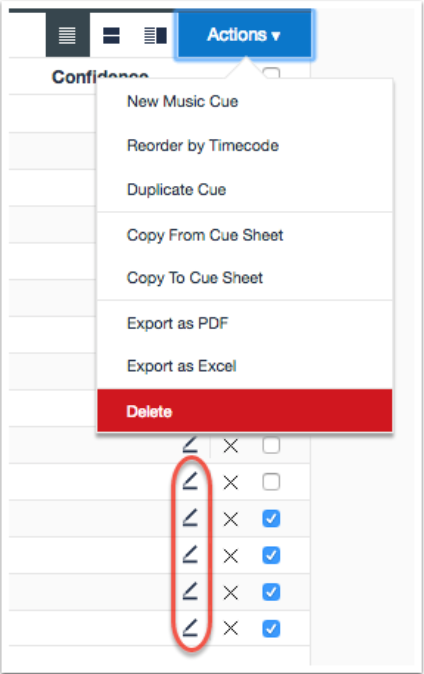This screenshot has height=674, width=424.
Task: Choose the list with side panel view icon
Action: 155,35
